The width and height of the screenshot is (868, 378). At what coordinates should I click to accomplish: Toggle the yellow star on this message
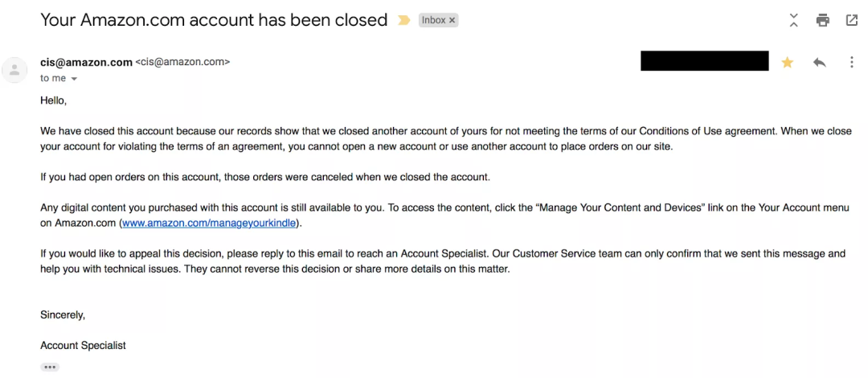787,62
